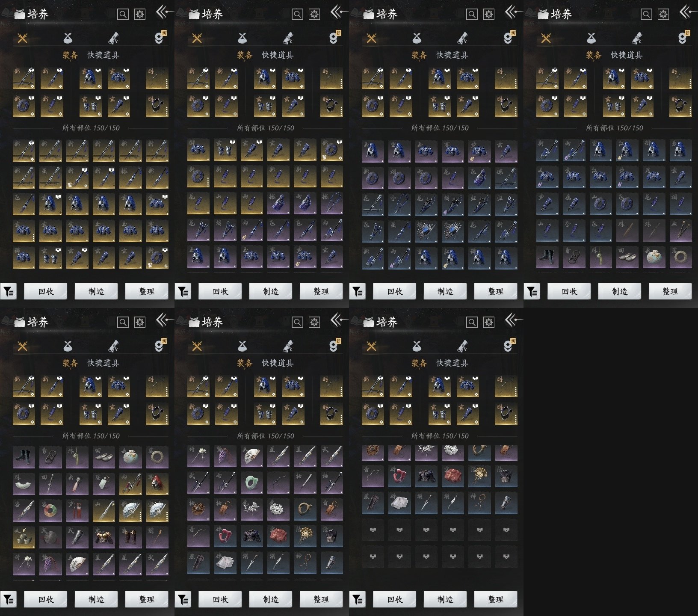Open search in the top-left panel header
Screen dimensions: 698x616
pos(123,15)
